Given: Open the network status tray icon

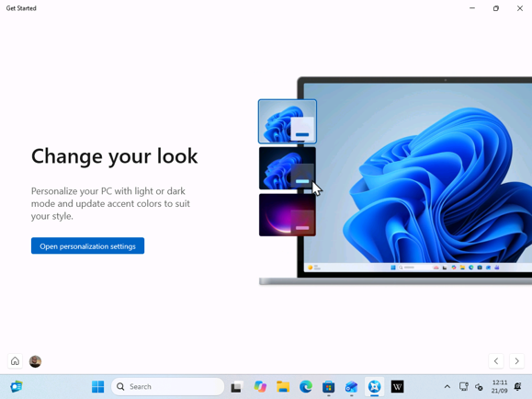Looking at the screenshot, I should point(463,386).
